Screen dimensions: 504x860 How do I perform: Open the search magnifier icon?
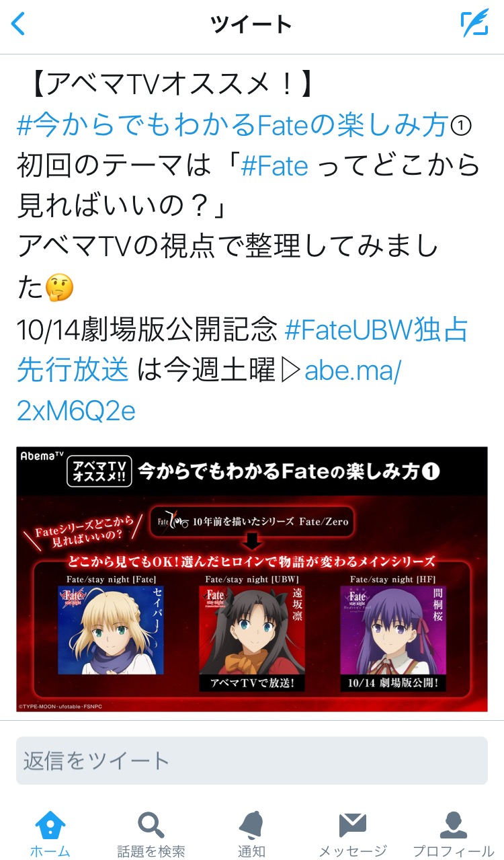(151, 824)
